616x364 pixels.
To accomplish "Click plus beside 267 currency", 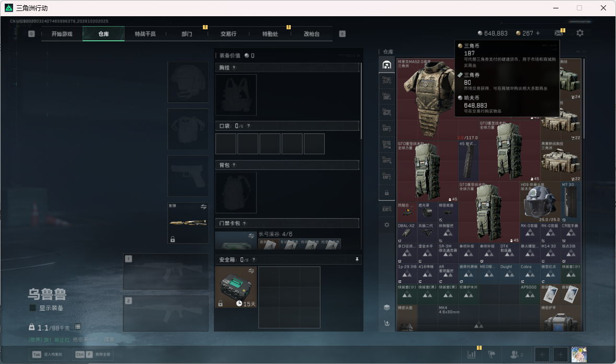I will pos(538,33).
